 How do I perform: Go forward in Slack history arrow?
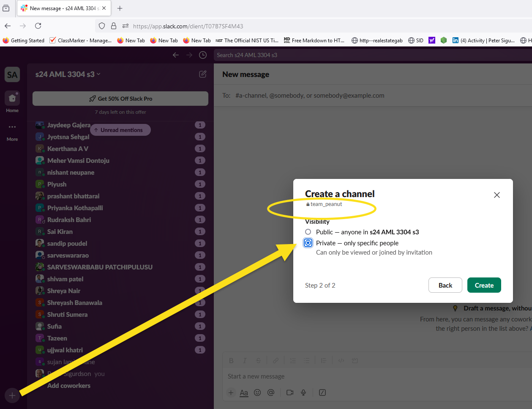click(x=189, y=55)
